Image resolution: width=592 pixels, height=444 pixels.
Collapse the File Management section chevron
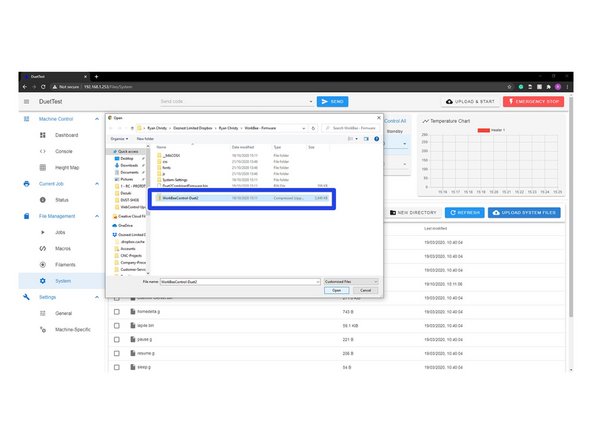tap(97, 216)
